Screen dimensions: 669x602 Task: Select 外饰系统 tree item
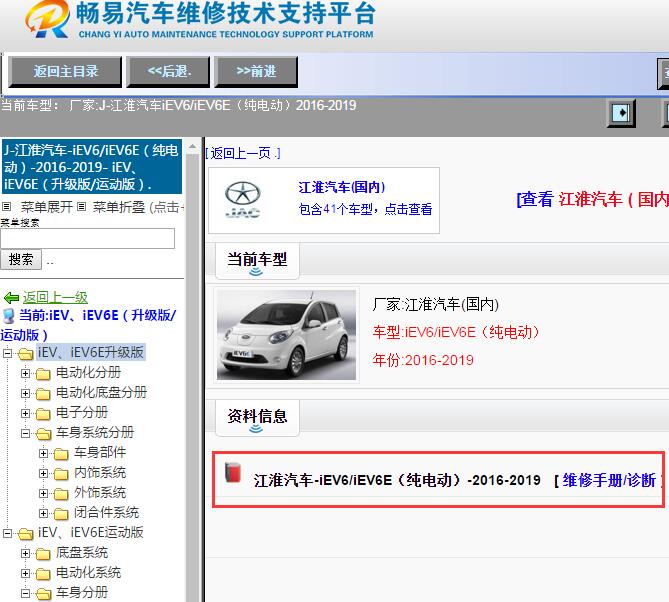(x=100, y=493)
